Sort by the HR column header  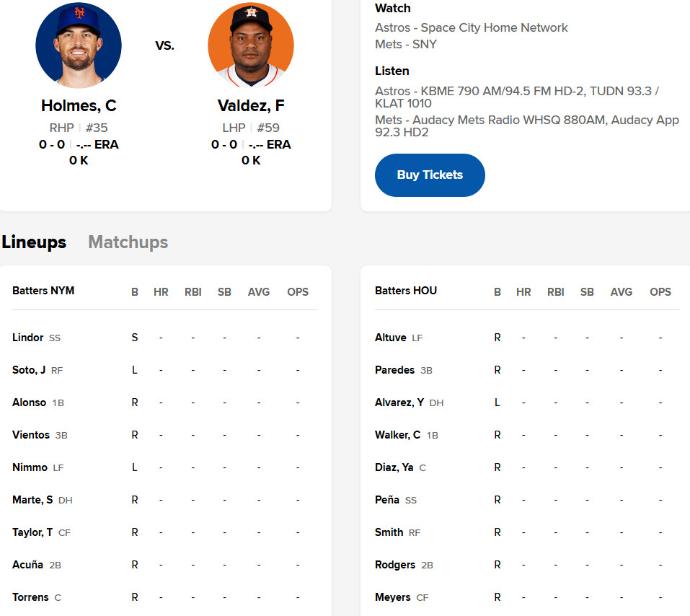pos(160,292)
